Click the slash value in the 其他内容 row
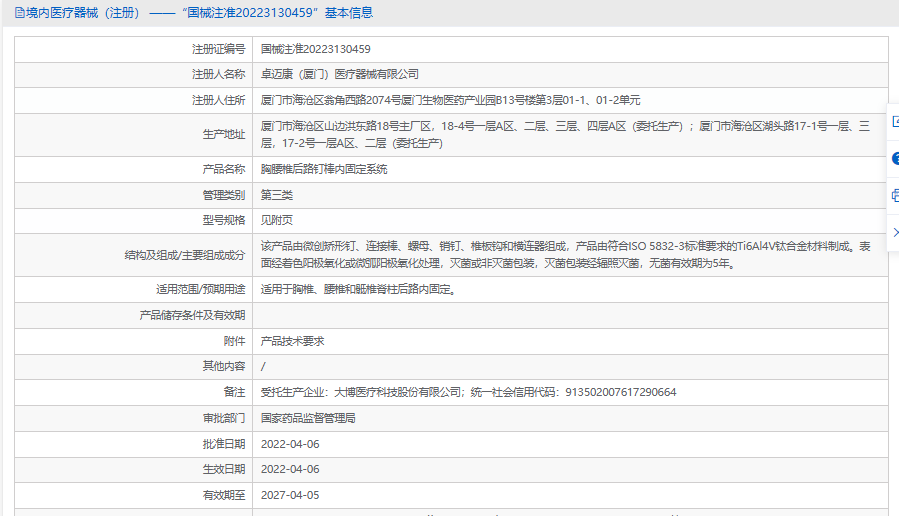Viewport: 899px width, 516px height. coord(263,366)
